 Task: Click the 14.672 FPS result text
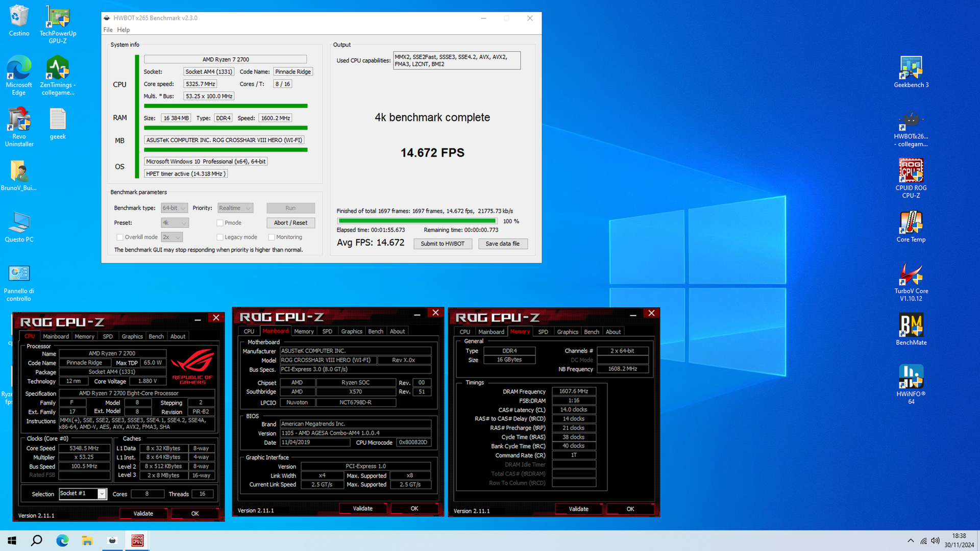coord(432,153)
